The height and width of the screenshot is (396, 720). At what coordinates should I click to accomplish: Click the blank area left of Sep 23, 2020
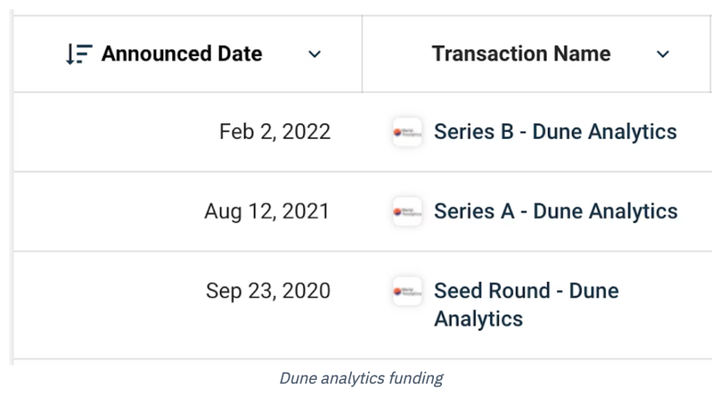point(109,305)
